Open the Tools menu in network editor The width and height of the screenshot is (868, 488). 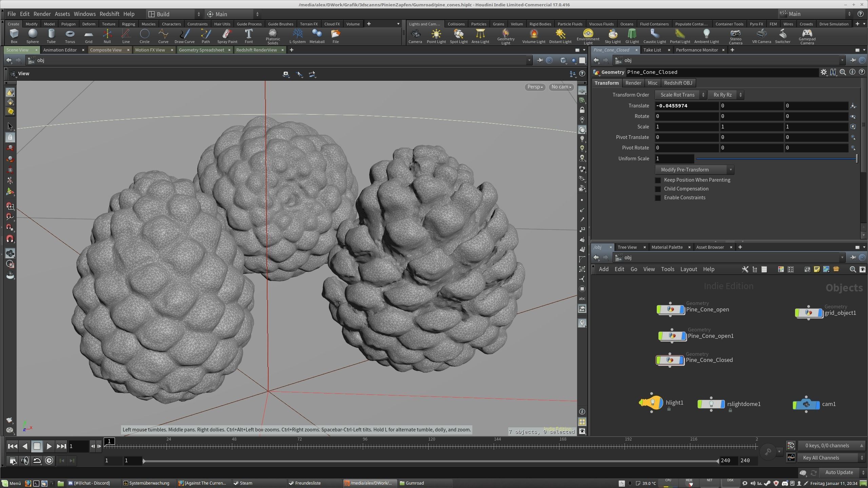[668, 269]
